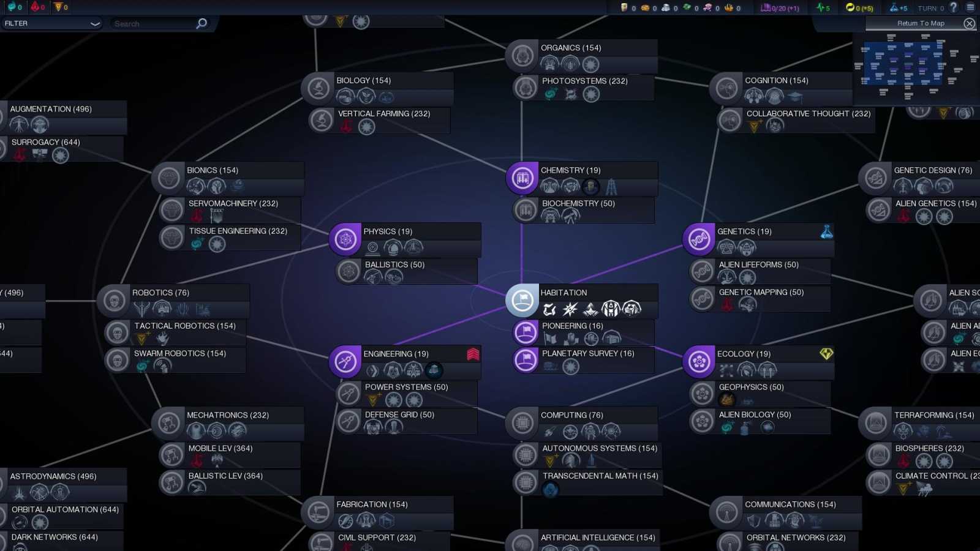Choose BALLISTIC LEV (364) tech
The width and height of the screenshot is (980, 551).
(x=230, y=482)
